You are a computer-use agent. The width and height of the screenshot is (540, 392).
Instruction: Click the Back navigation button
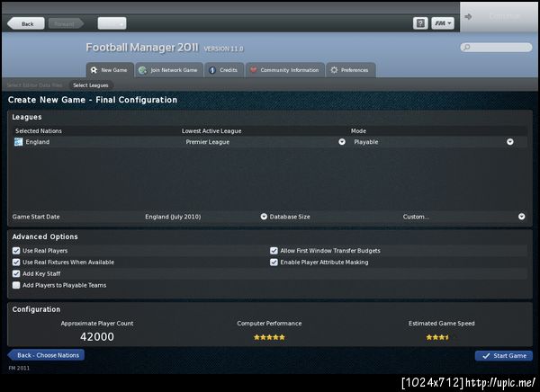click(x=26, y=23)
